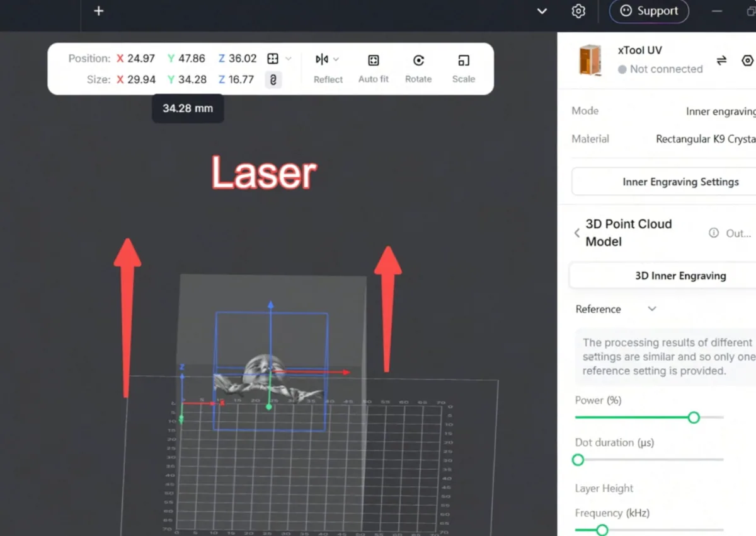The width and height of the screenshot is (756, 536).
Task: Click the Reflect tool icon
Action: click(x=322, y=59)
